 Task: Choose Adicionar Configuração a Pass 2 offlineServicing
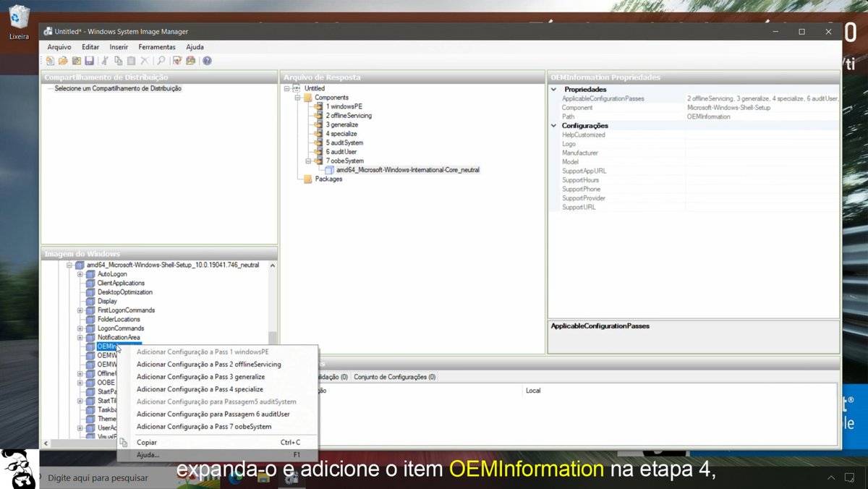217,365
